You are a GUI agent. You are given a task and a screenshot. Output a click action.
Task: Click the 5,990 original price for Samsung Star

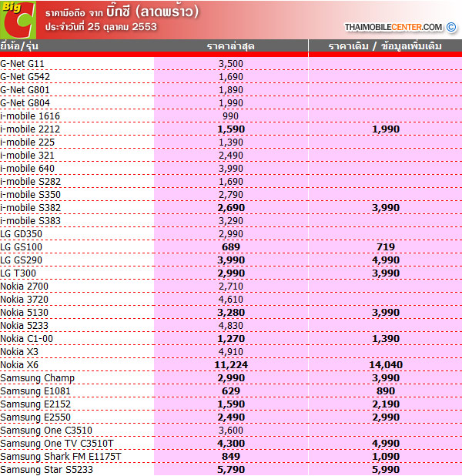pos(386,469)
